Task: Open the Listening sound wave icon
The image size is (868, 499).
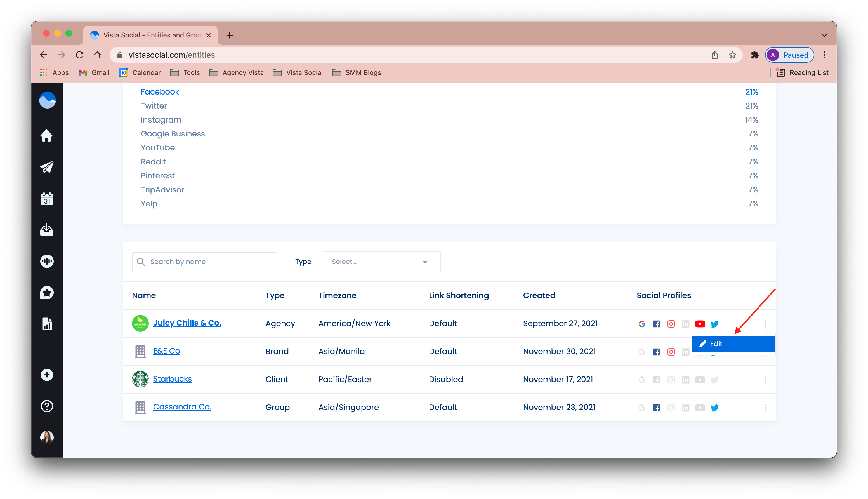Action: [x=47, y=261]
